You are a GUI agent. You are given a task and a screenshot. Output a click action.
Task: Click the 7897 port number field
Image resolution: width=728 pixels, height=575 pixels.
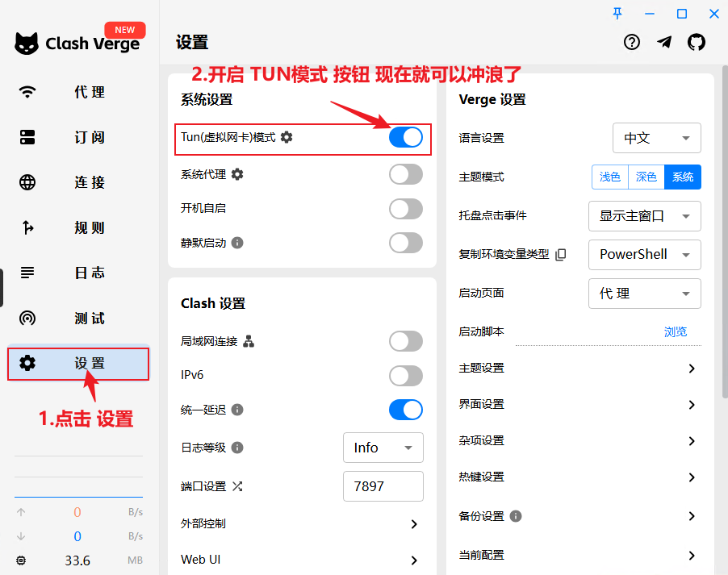coord(383,487)
